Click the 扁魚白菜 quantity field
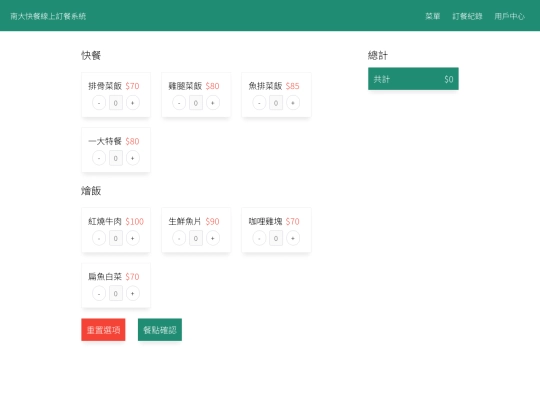 pyautogui.click(x=116, y=294)
